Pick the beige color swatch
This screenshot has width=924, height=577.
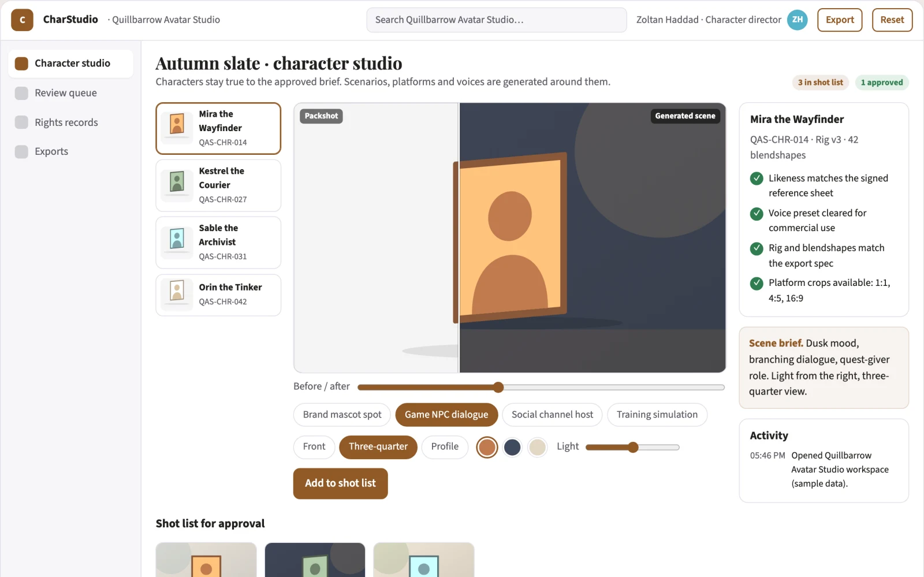(x=538, y=447)
